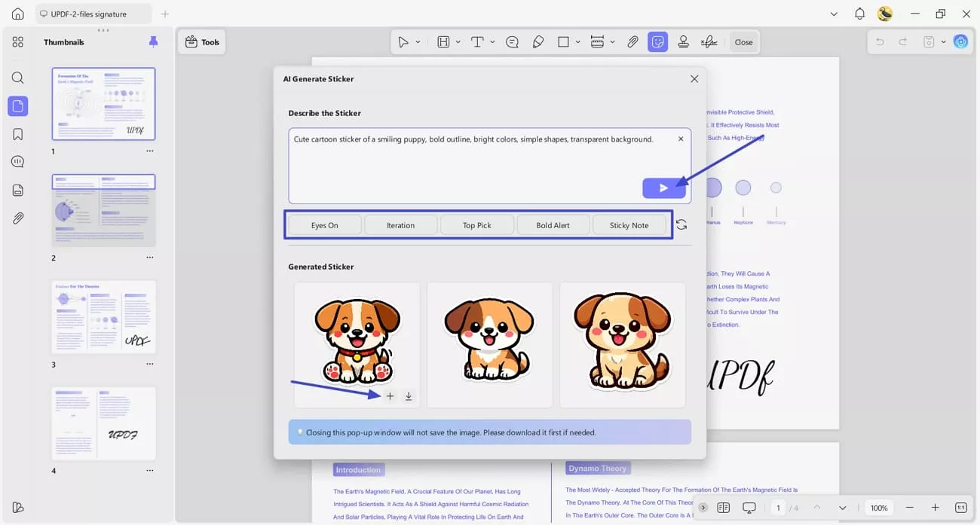980x525 pixels.
Task: Open the form fields sidebar icon
Action: [x=18, y=191]
